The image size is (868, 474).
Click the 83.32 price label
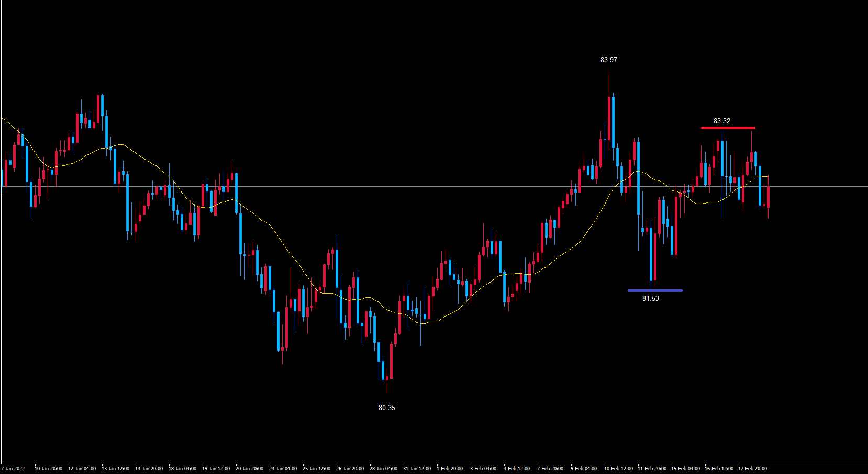point(721,121)
